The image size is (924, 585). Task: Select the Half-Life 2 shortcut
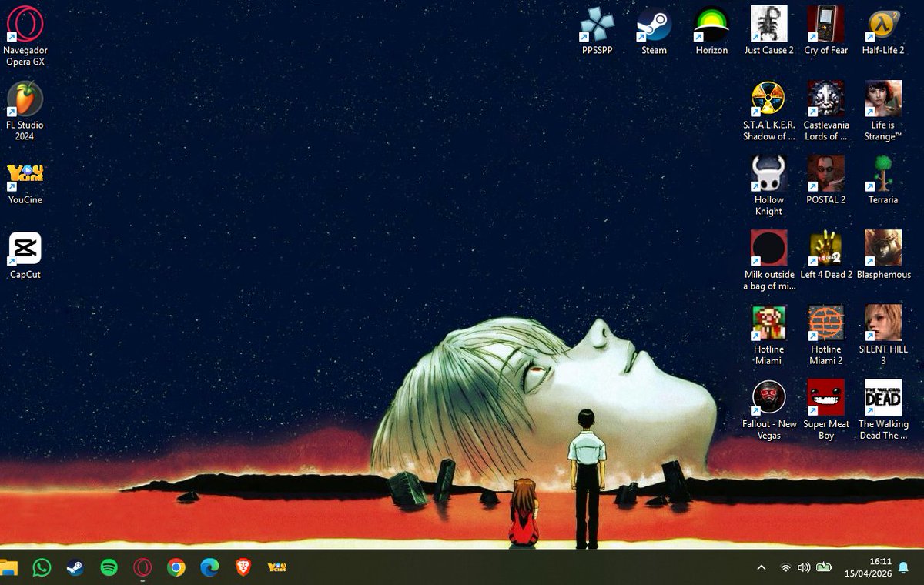[883, 31]
